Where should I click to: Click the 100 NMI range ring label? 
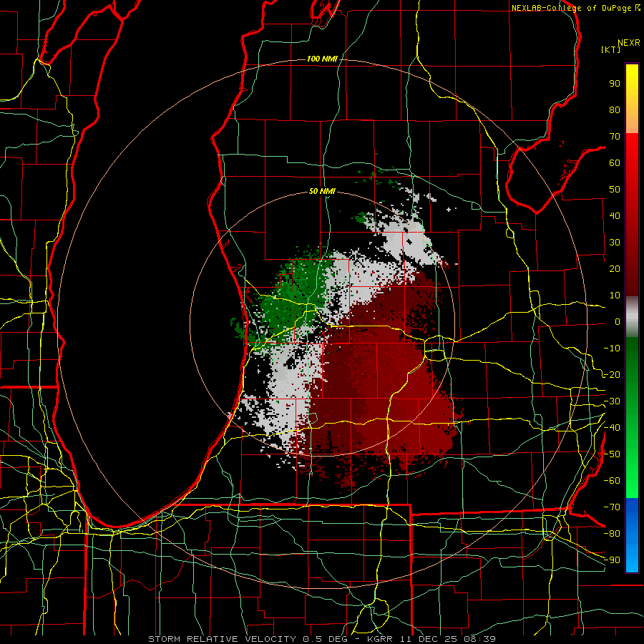click(x=322, y=59)
